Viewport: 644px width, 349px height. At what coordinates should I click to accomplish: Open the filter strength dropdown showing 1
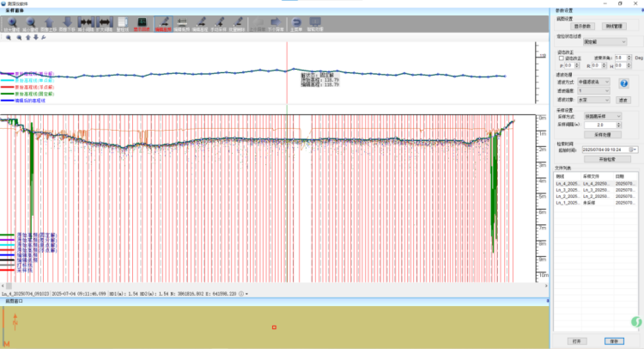click(593, 91)
